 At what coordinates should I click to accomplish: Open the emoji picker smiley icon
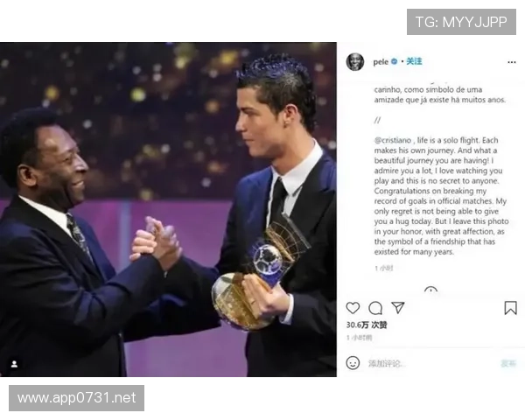tap(353, 363)
